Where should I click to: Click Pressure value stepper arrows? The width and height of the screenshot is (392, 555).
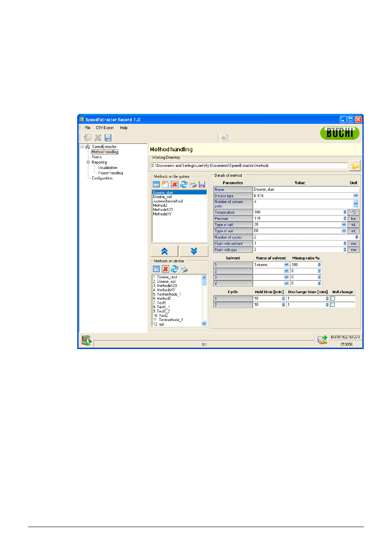coord(345,218)
